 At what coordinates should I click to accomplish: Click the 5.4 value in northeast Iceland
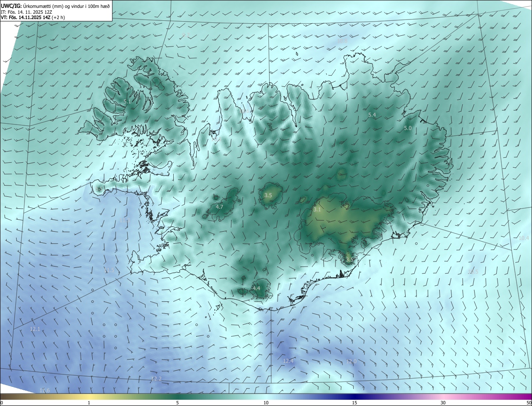tap(372, 115)
